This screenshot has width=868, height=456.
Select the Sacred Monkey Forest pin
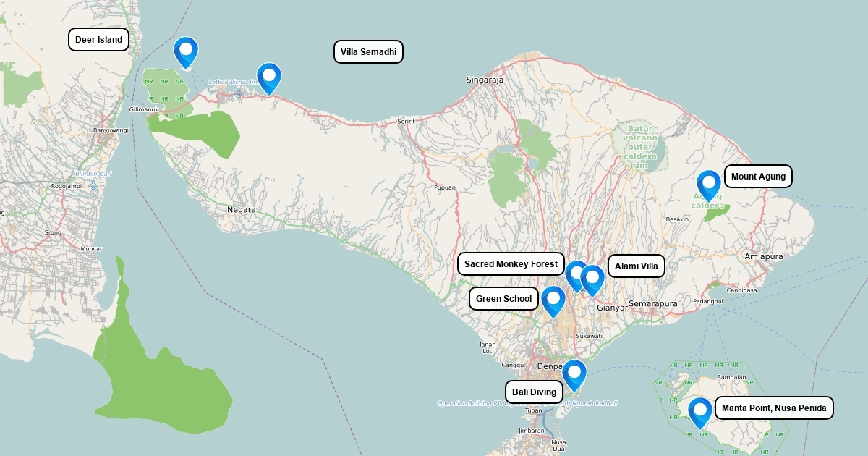pyautogui.click(x=575, y=274)
